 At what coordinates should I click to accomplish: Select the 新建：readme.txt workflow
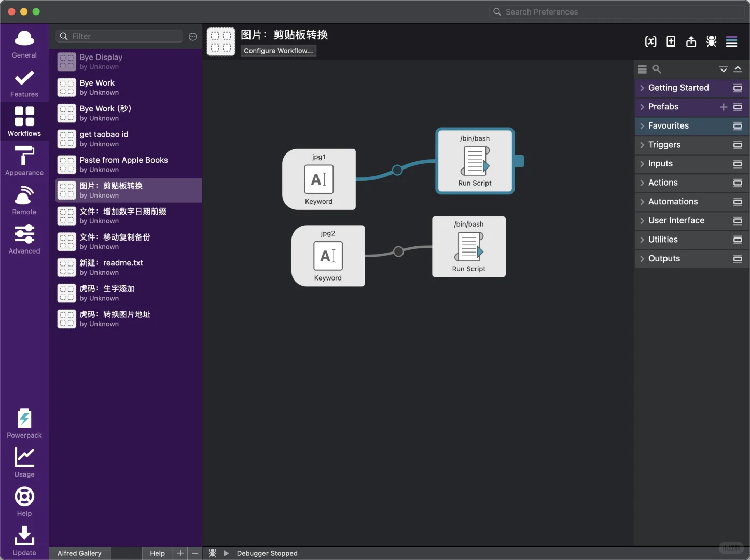(129, 268)
